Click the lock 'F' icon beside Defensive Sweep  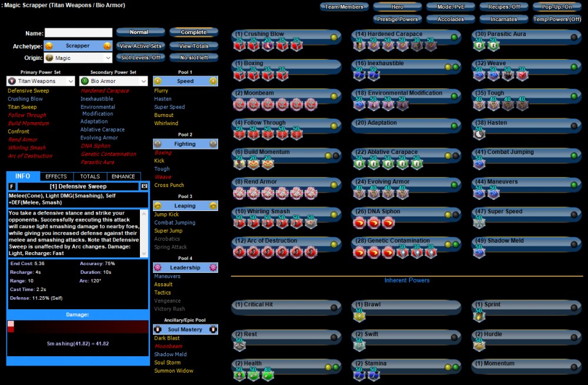(x=12, y=186)
